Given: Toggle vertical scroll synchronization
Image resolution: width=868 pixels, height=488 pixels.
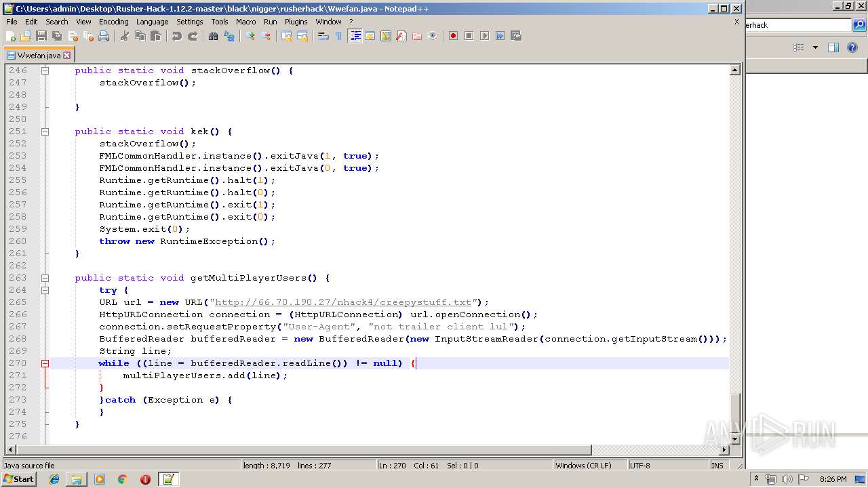Looking at the screenshot, I should pyautogui.click(x=287, y=36).
